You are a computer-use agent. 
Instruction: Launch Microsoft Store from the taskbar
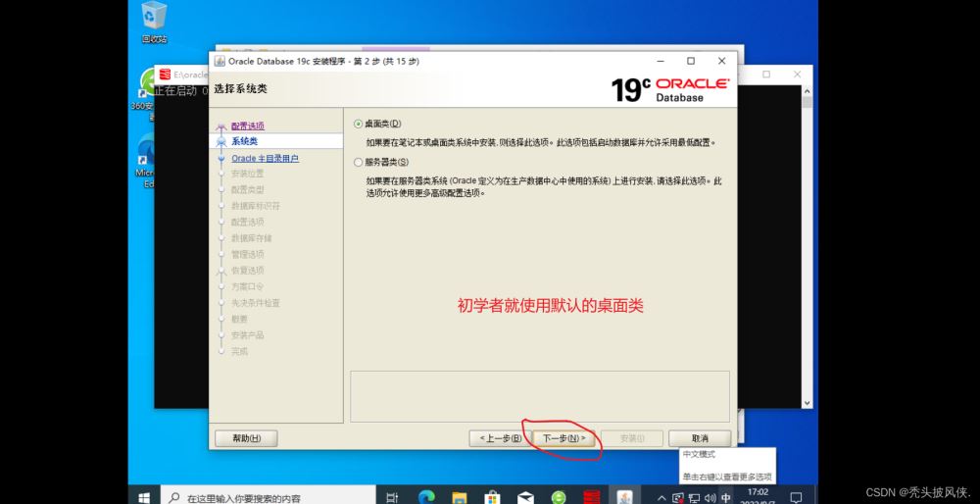491,497
